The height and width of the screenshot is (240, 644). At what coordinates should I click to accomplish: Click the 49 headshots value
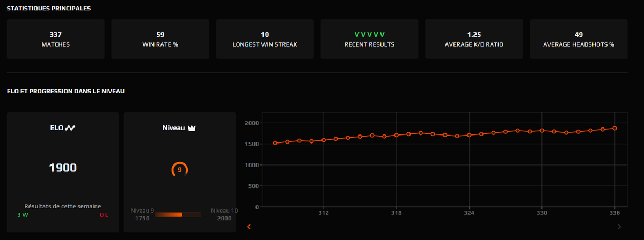click(579, 34)
